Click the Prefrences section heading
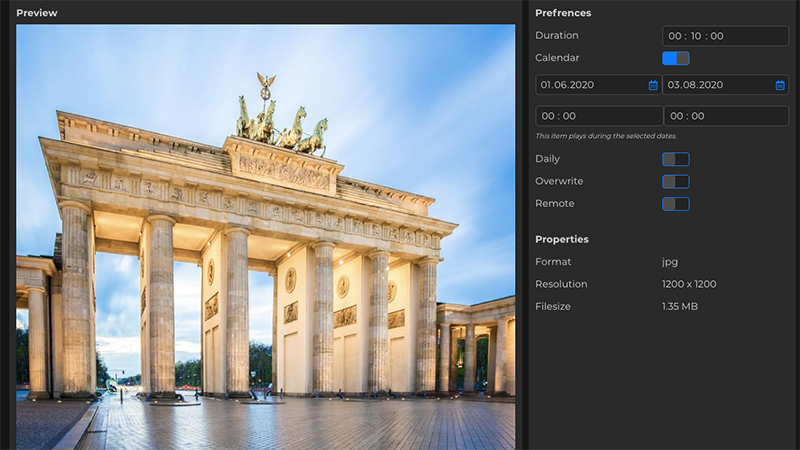The width and height of the screenshot is (800, 450). tap(563, 13)
